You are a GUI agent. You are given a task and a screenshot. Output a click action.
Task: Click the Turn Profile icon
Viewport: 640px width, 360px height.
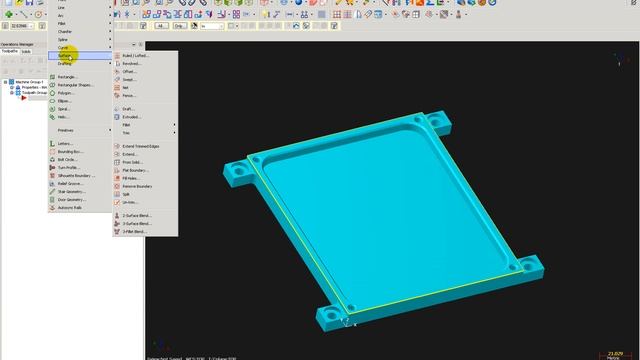pos(52,167)
